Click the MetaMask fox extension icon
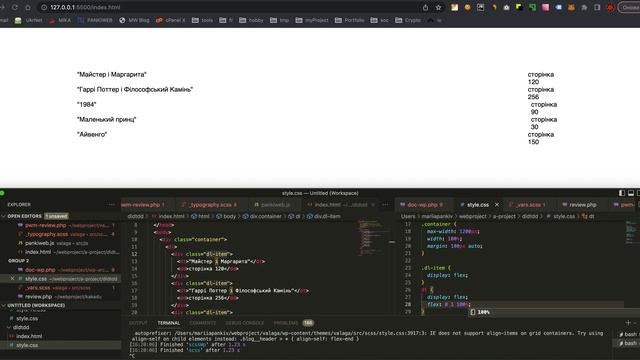Viewport: 640px width, 360px height. pos(571,7)
